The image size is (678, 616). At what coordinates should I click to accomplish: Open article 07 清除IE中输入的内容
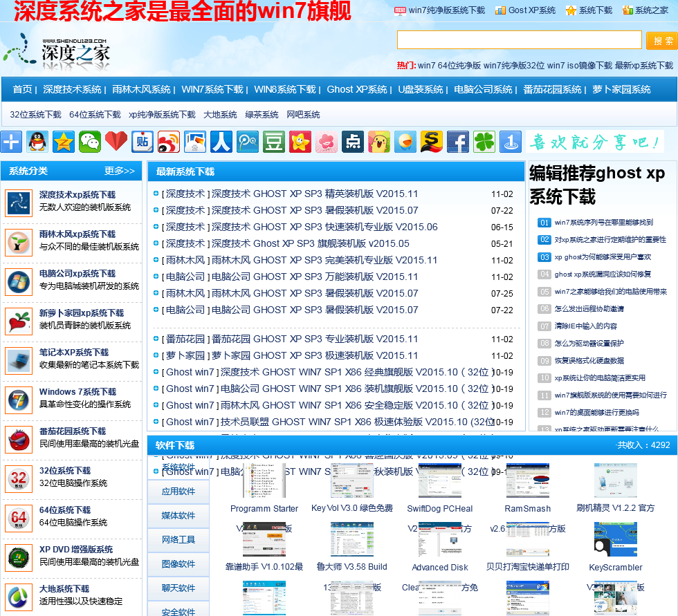tap(585, 326)
